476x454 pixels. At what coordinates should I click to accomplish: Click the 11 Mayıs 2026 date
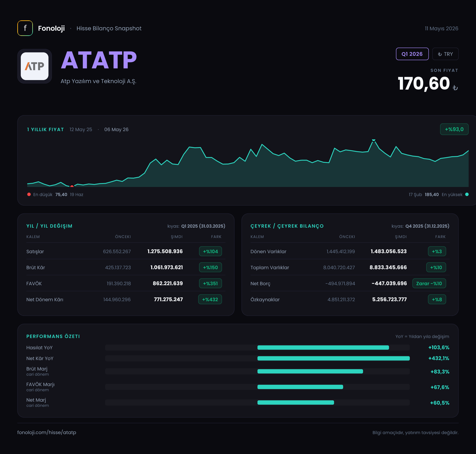(441, 28)
